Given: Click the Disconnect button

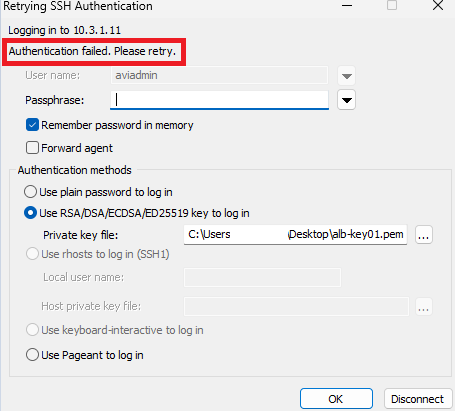Looking at the screenshot, I should [418, 399].
